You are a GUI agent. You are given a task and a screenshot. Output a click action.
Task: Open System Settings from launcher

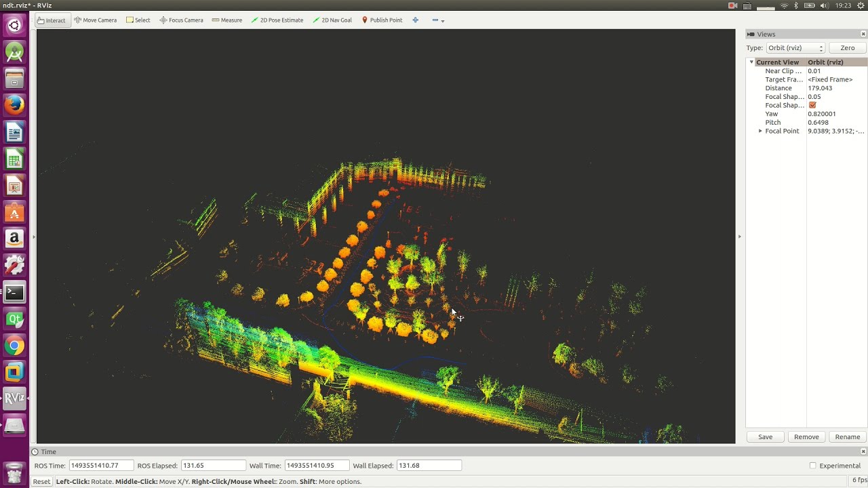(x=14, y=266)
